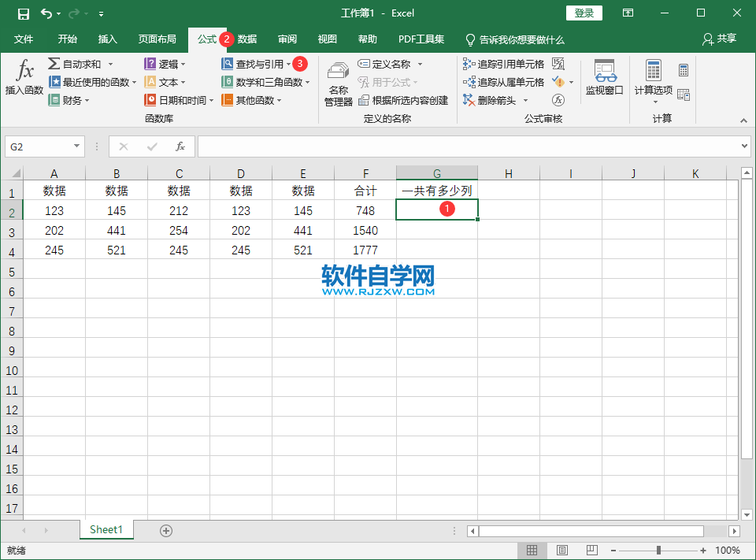Expand the formula bar chevron
Screen dimensions: 756x560
coord(744,146)
